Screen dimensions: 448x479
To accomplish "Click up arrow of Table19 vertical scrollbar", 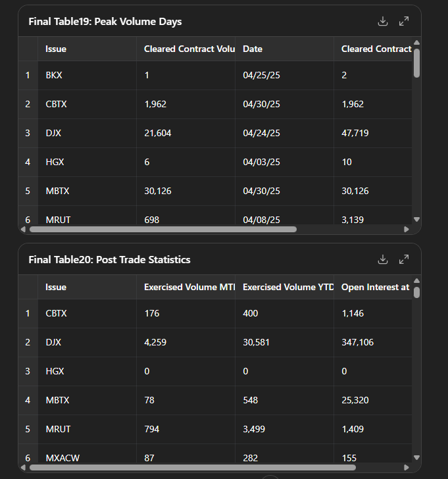I will coord(416,43).
